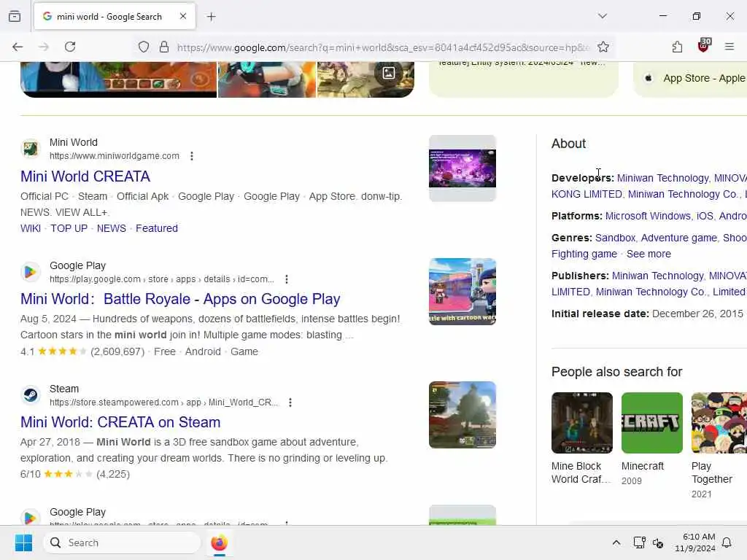Click Steam result favicon
This screenshot has height=560, width=747.
click(31, 395)
